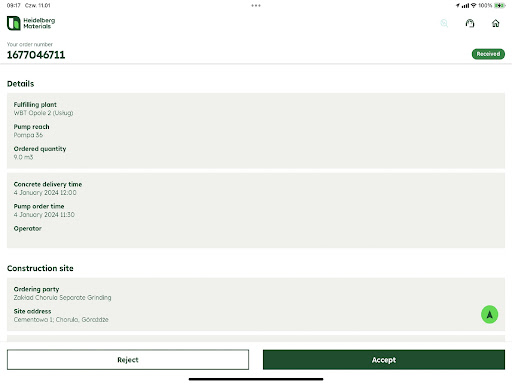Tap the cellular signal bars in status bar
This screenshot has width=512, height=384.
pos(465,6)
